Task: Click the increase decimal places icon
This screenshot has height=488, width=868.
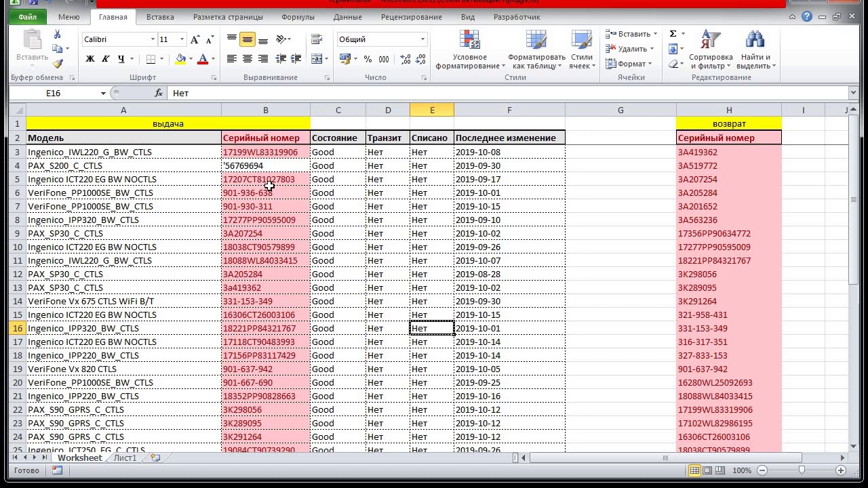Action: pos(404,59)
